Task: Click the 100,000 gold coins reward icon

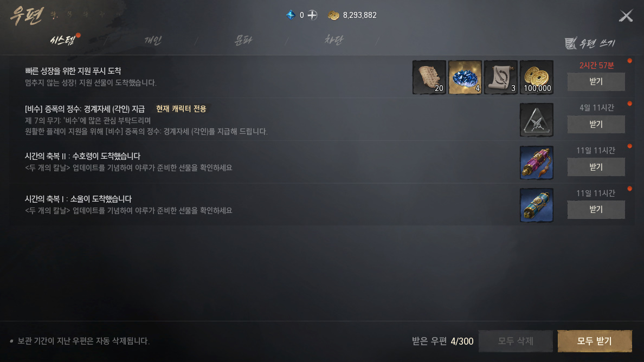Action: coord(536,77)
